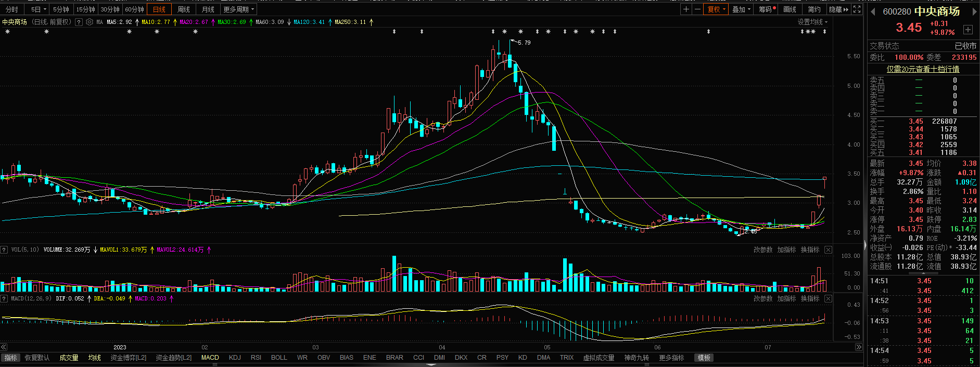The image size is (980, 367).
Task: Go to next stock with right arrow
Action: tap(975, 11)
